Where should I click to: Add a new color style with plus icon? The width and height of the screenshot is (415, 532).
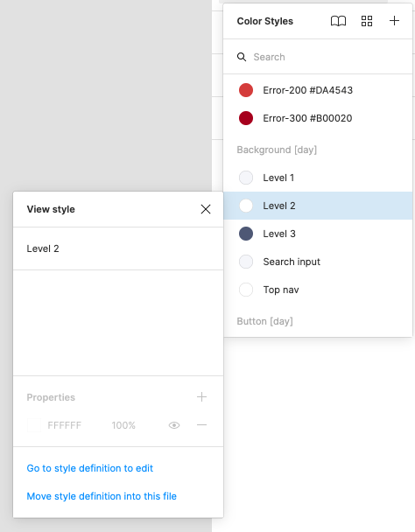394,21
